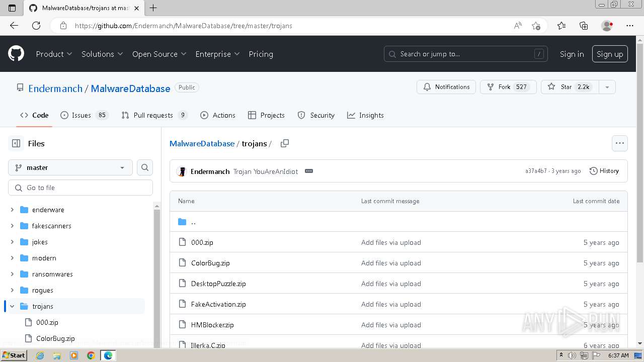Open MalwareDatabase breadcrumb link

coord(202,143)
